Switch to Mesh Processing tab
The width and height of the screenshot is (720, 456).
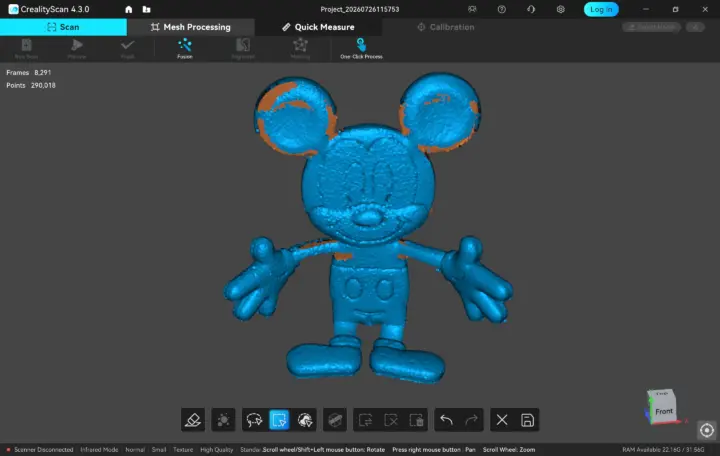click(x=191, y=27)
